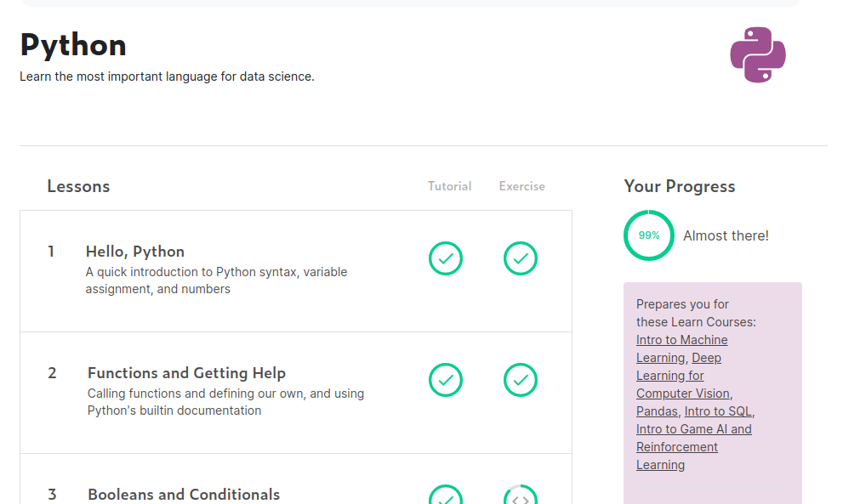Click the Tutorial column header
Image resolution: width=843 pixels, height=504 pixels.
[x=449, y=186]
